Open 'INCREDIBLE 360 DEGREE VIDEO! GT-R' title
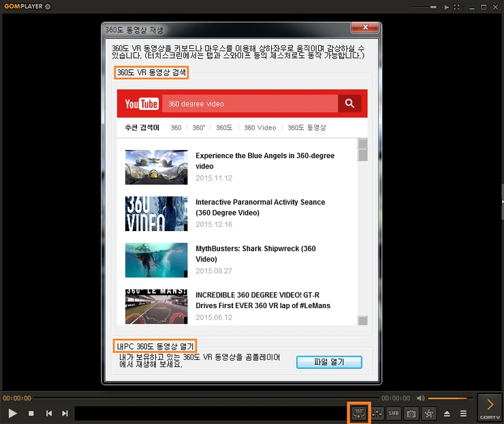504x424 pixels. [x=263, y=300]
